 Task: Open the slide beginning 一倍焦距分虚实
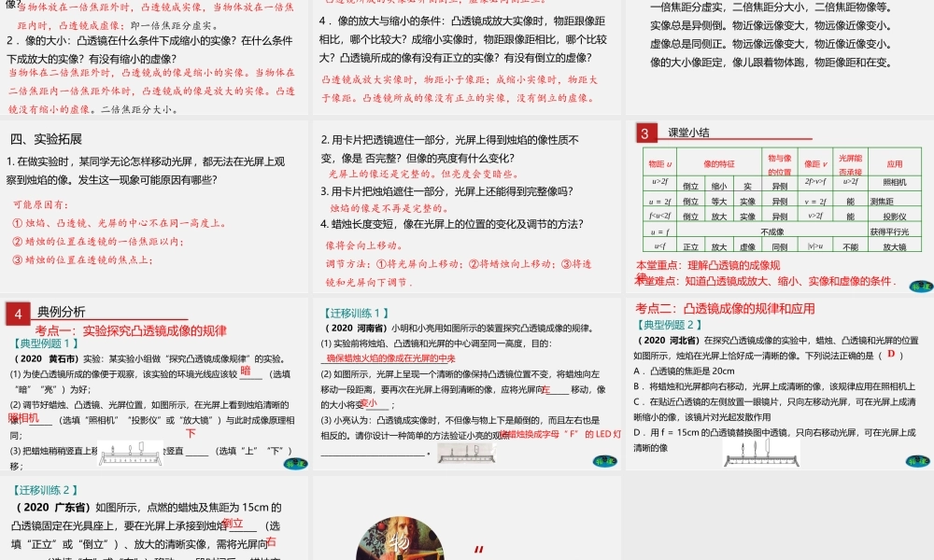point(779,57)
